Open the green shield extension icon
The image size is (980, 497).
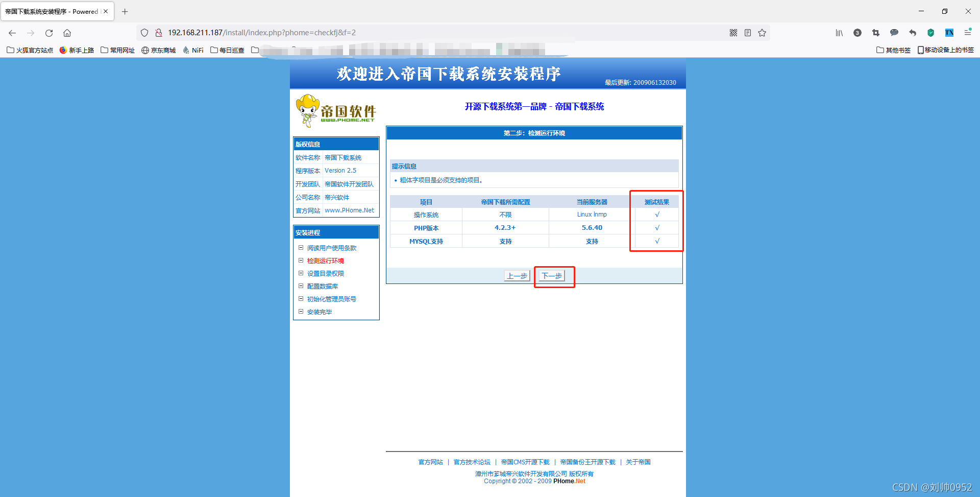click(x=931, y=33)
